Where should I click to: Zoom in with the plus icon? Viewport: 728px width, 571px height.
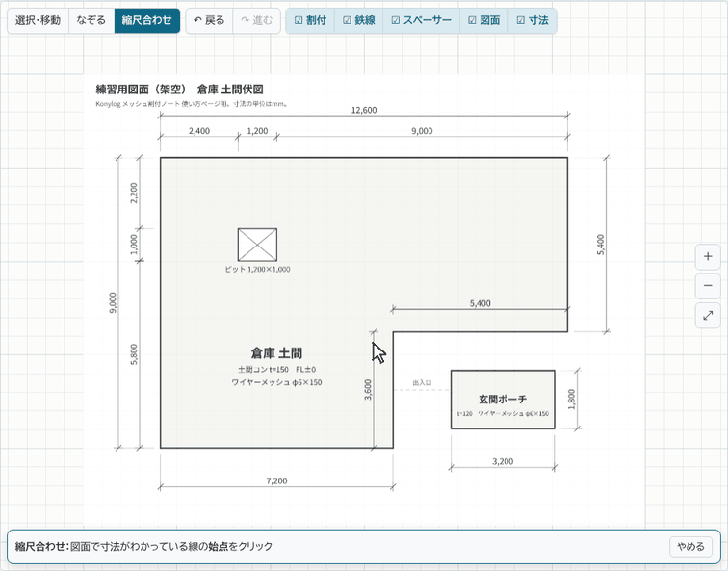coord(708,256)
